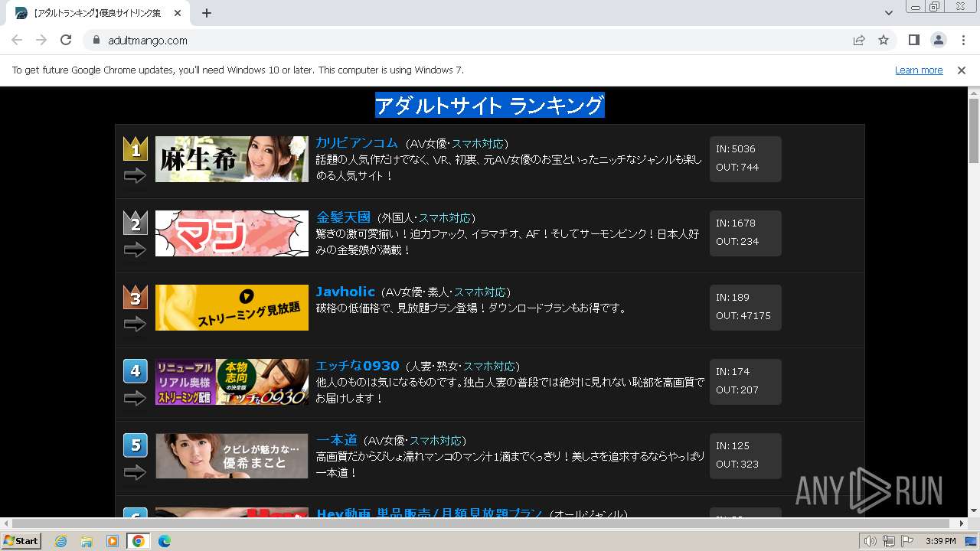This screenshot has height=551, width=980.
Task: Dismiss the Chrome update notice
Action: (x=962, y=70)
